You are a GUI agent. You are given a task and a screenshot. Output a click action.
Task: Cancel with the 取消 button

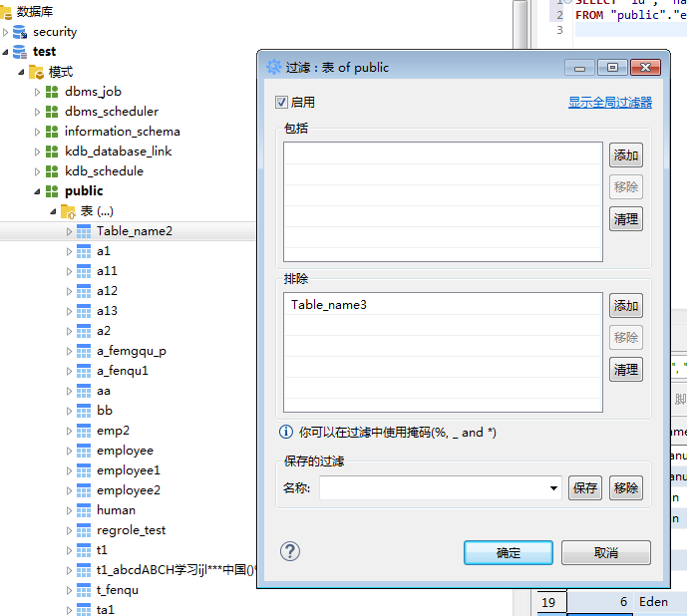[x=606, y=552]
